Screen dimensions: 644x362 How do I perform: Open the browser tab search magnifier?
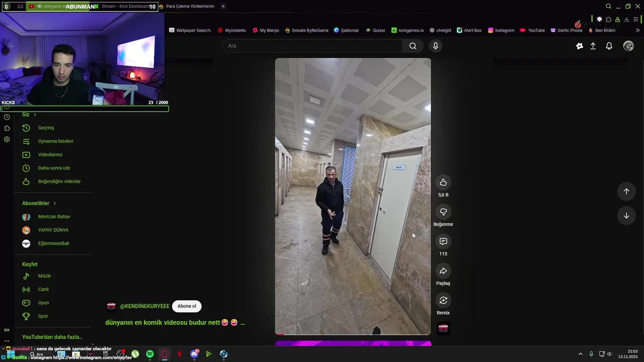(608, 6)
